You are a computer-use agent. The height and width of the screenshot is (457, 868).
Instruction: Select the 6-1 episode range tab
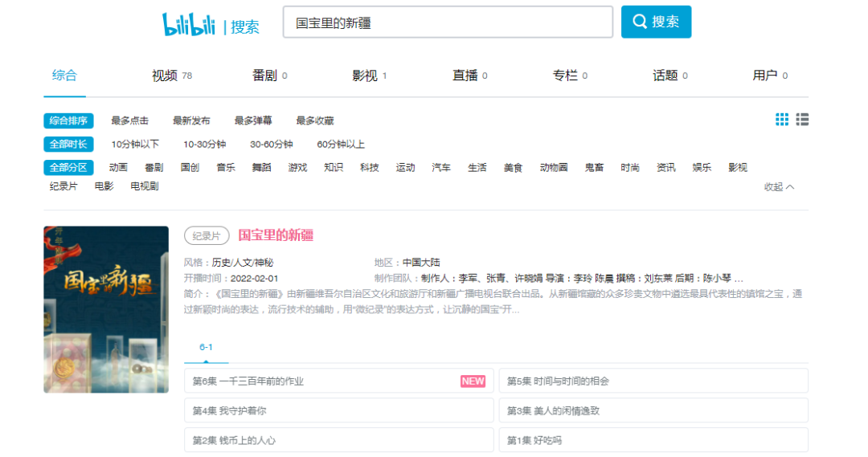(206, 347)
